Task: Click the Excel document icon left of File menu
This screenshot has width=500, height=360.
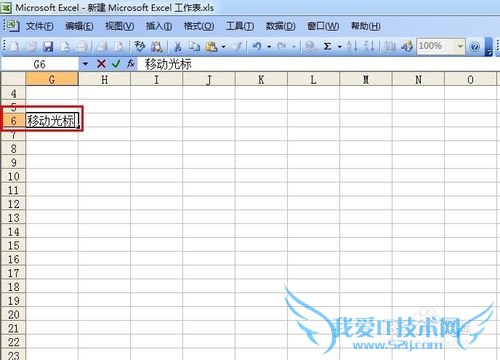Action: tap(12, 26)
